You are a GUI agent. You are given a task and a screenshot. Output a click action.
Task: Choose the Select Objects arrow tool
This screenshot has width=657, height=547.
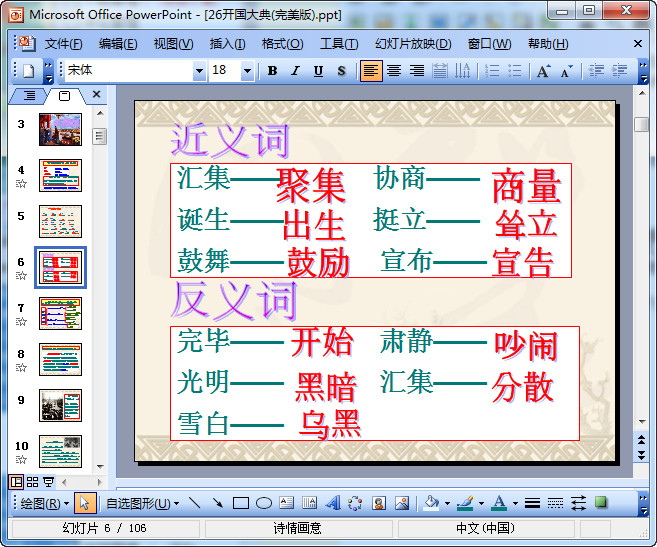tap(85, 503)
